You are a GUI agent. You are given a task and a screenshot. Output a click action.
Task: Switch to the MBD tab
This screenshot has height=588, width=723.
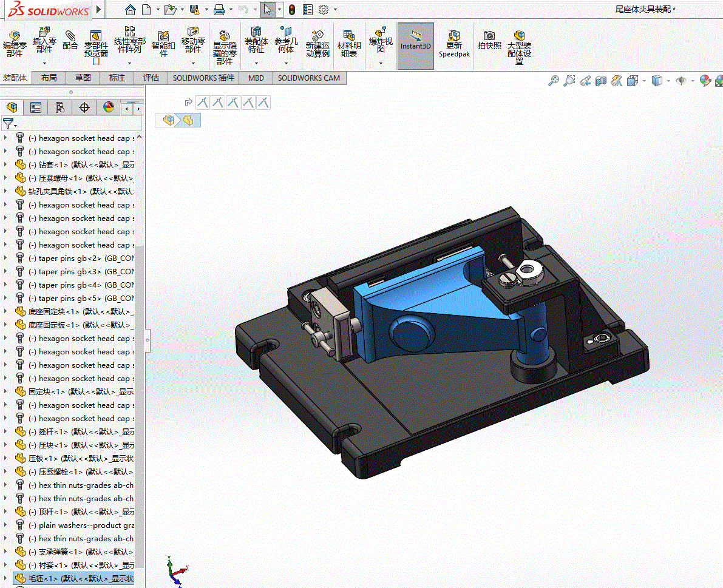tap(256, 78)
